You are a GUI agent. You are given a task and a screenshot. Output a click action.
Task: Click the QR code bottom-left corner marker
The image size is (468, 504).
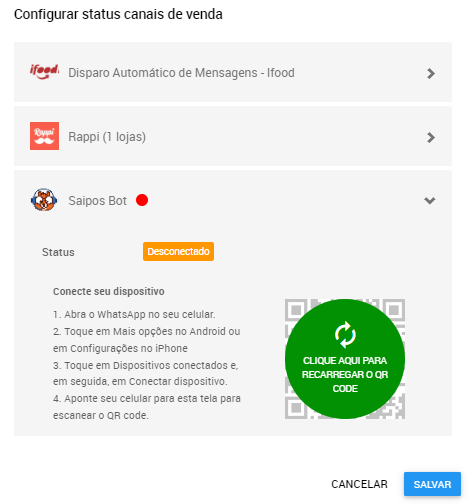pyautogui.click(x=296, y=408)
